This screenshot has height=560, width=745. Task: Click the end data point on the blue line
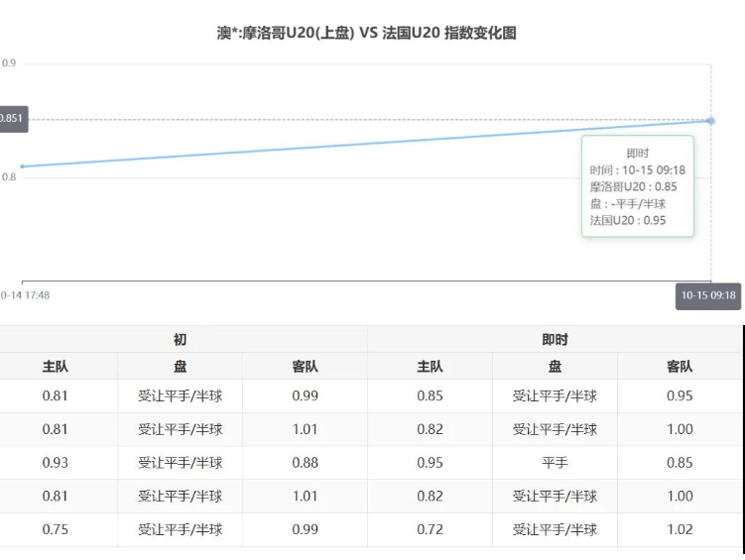pos(710,121)
